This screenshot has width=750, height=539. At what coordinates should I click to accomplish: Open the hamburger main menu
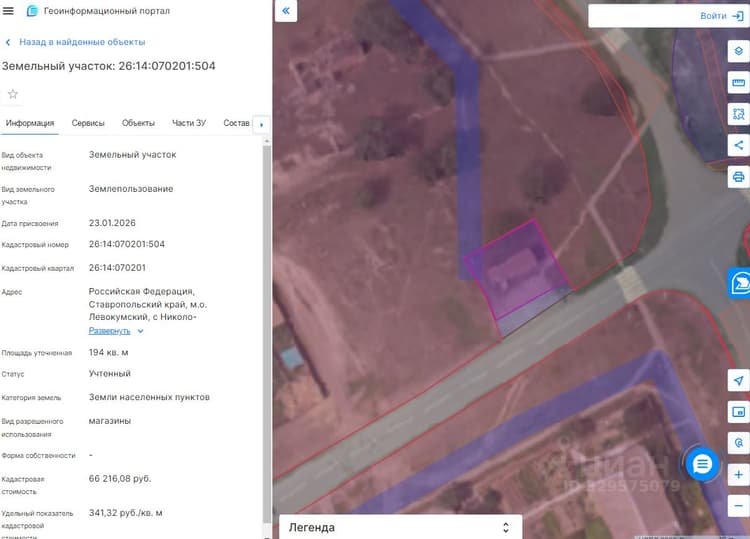click(8, 11)
